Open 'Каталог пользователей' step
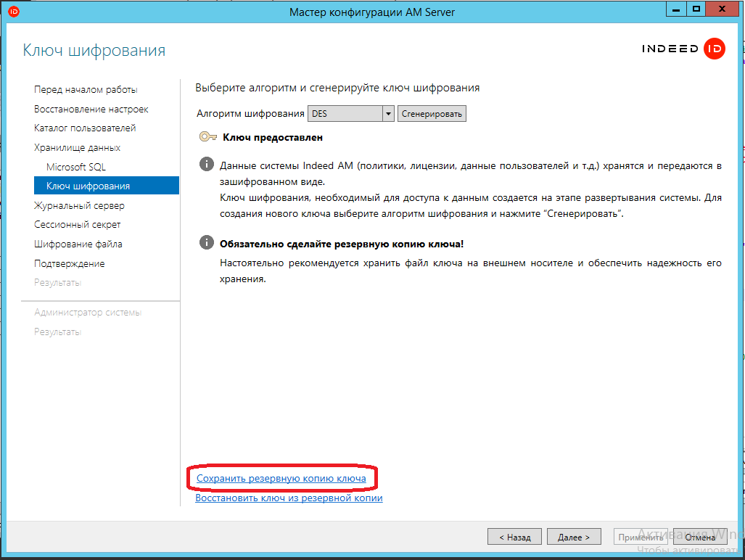Screen dimensions: 745x560 [x=85, y=128]
